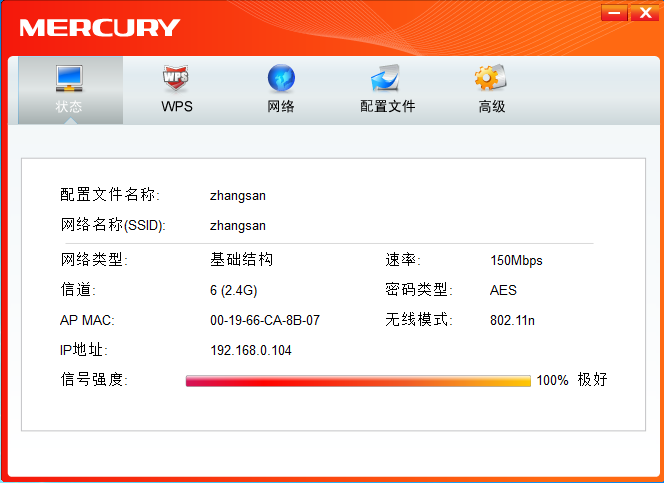Click the network globe icon
The image size is (664, 483).
[x=281, y=78]
